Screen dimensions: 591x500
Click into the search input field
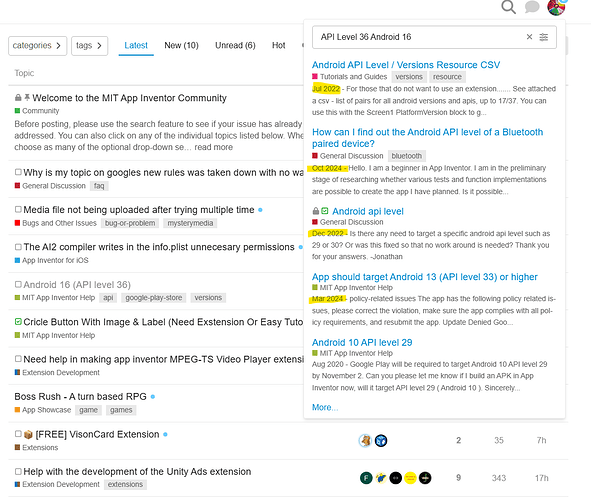pos(418,37)
